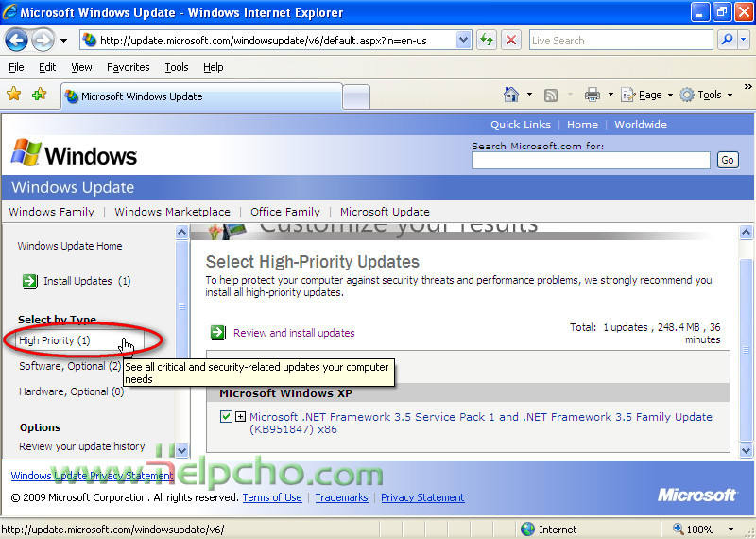Click the browser Back arrow button
The image size is (756, 539).
(x=17, y=41)
